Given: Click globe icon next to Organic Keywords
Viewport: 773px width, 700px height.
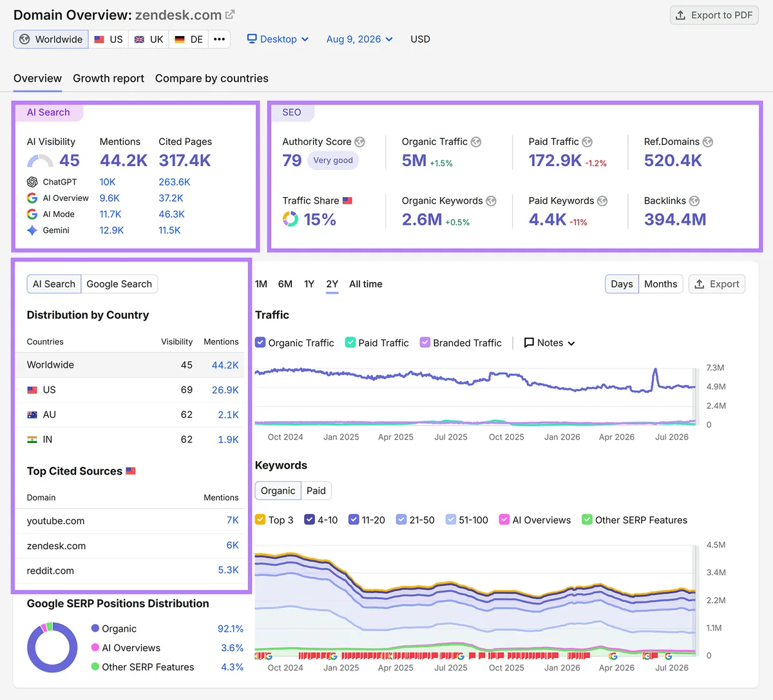Looking at the screenshot, I should 491,201.
